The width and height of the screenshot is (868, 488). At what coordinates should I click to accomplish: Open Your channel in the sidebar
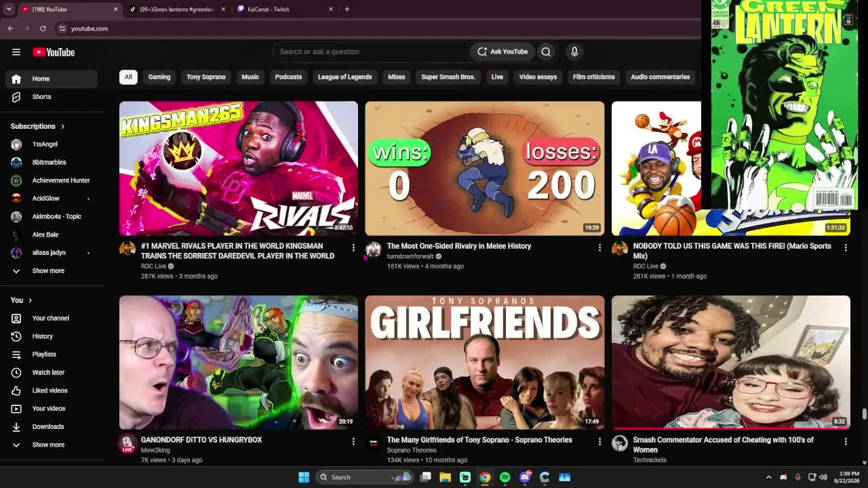pos(52,319)
